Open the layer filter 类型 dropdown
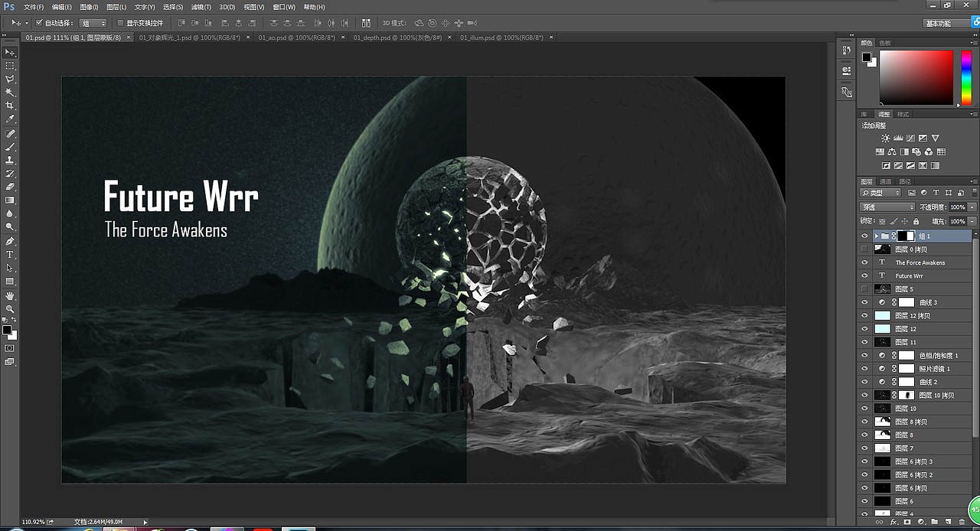Image resolution: width=980 pixels, height=531 pixels. tap(880, 193)
